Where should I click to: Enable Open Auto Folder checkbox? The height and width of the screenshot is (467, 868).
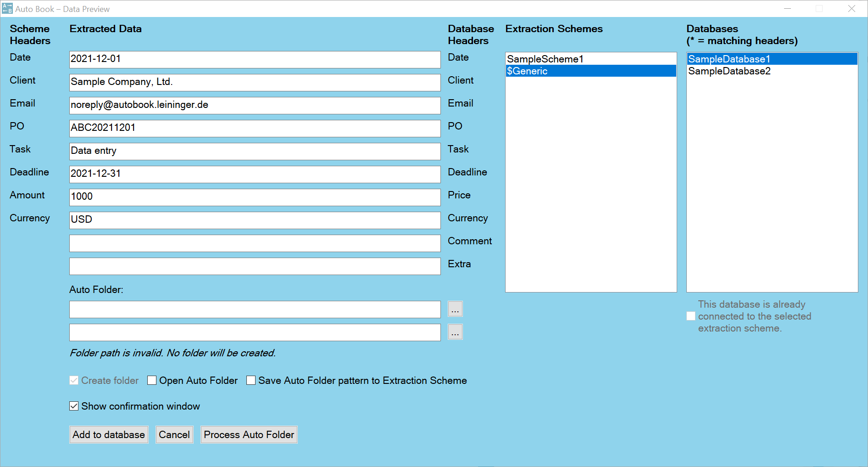coord(152,380)
